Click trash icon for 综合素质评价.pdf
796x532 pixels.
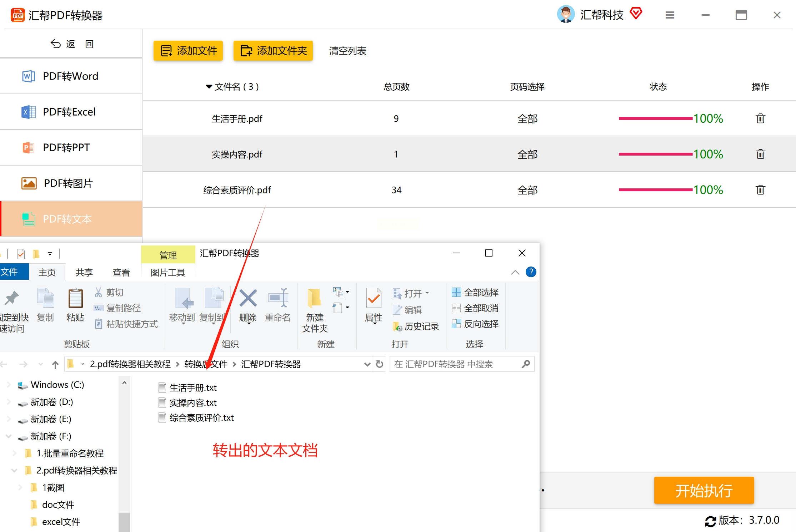760,190
